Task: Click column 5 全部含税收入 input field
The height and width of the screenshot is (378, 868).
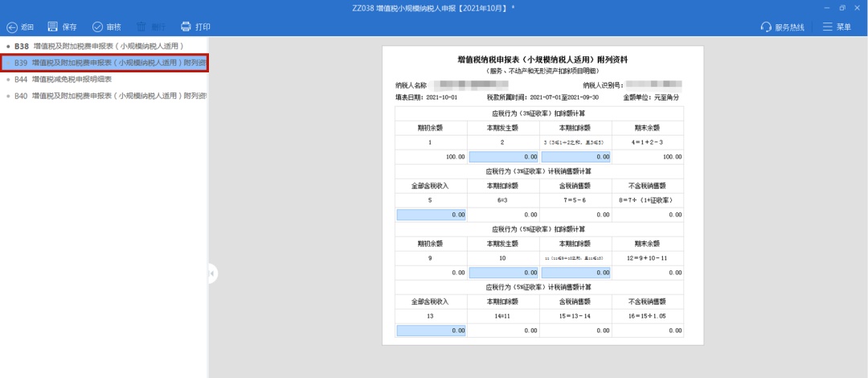Action: click(x=431, y=215)
